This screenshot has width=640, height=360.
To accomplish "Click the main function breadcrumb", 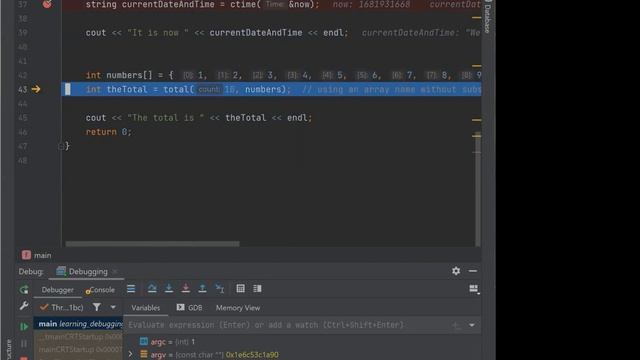I will tap(36, 255).
